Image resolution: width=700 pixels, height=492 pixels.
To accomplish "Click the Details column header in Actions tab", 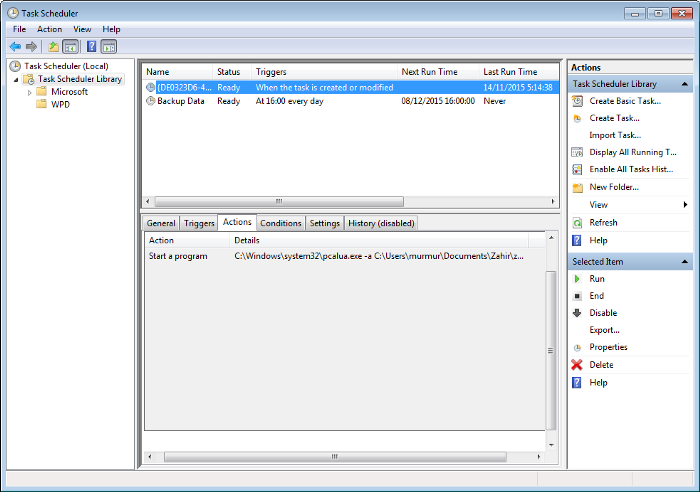I will click(379, 240).
